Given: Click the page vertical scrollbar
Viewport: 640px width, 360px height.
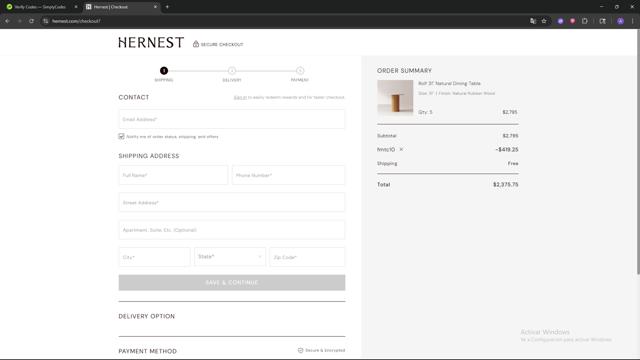Looking at the screenshot, I should pyautogui.click(x=638, y=151).
